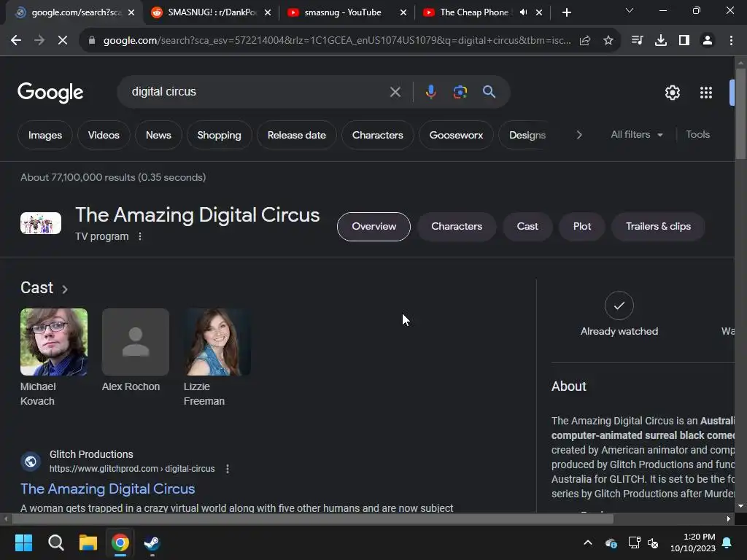Screen dimensions: 747x560
Task: Close the smasnug YouTube tab
Action: tap(403, 12)
